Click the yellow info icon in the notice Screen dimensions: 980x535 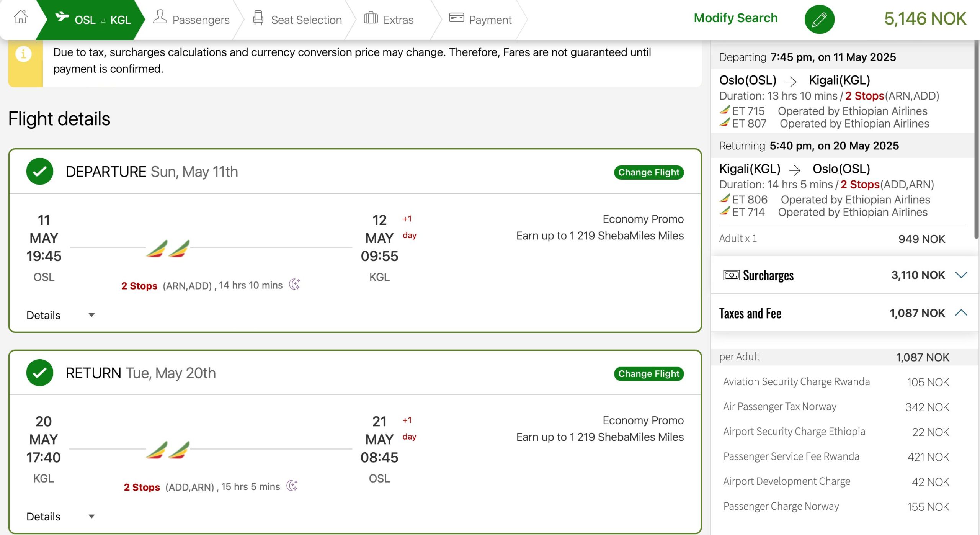pos(23,54)
